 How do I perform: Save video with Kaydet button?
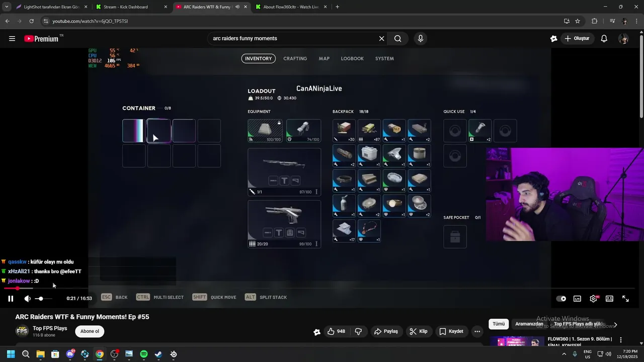pos(451,331)
